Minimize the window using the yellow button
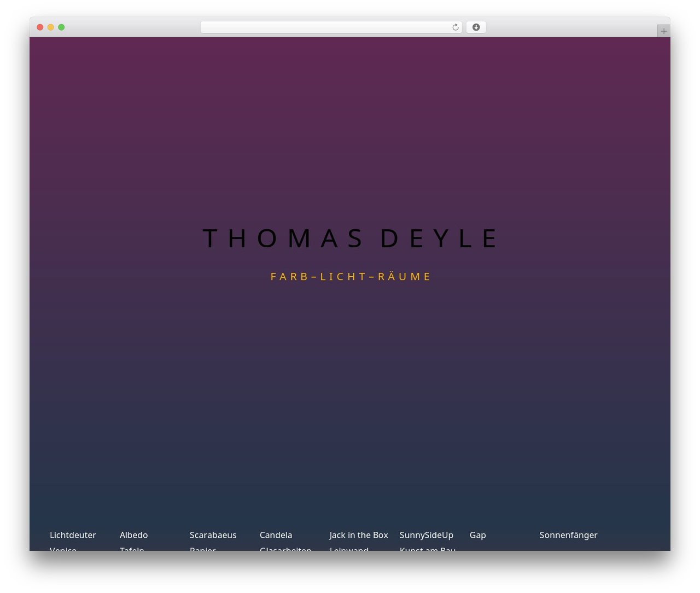 (x=51, y=27)
